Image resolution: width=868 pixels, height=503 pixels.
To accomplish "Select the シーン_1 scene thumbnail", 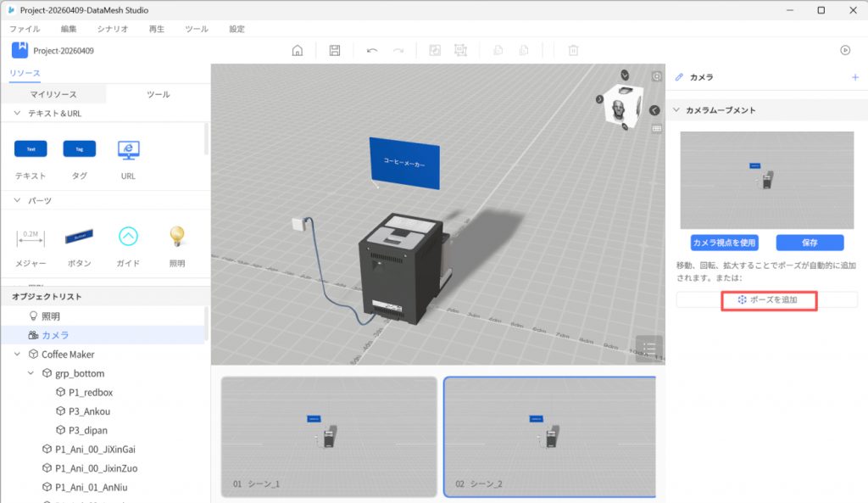I will pyautogui.click(x=329, y=436).
